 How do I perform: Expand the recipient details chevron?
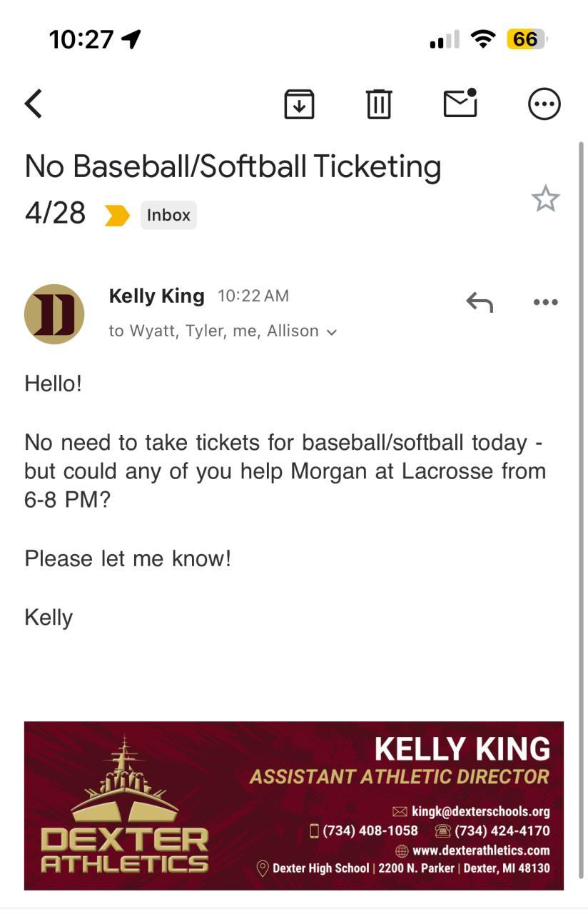point(331,332)
